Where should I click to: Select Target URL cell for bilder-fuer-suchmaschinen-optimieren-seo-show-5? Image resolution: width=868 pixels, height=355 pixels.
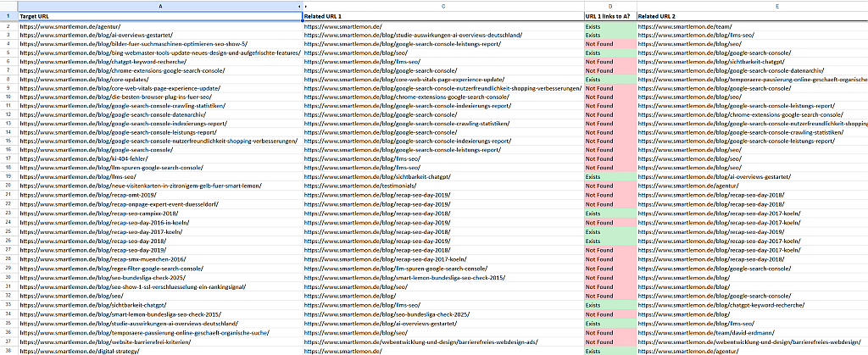click(160, 44)
